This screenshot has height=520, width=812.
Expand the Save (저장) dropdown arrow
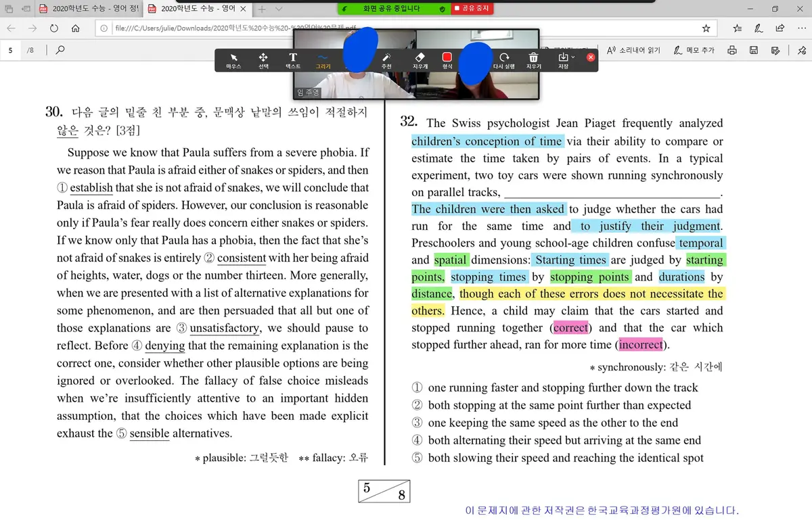tap(573, 57)
